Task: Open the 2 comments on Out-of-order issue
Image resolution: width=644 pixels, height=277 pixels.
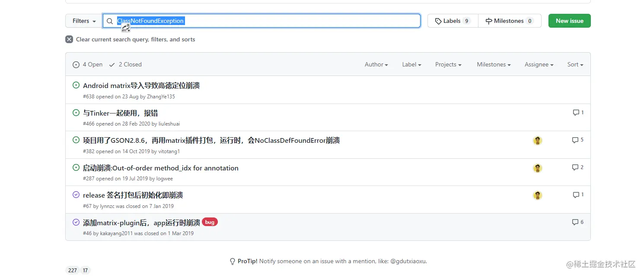Action: pyautogui.click(x=578, y=167)
